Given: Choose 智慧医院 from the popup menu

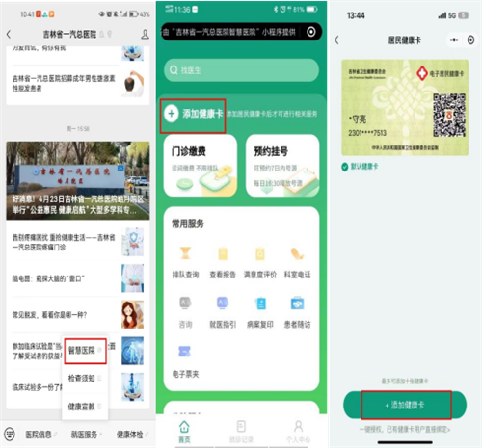Looking at the screenshot, I should [85, 351].
